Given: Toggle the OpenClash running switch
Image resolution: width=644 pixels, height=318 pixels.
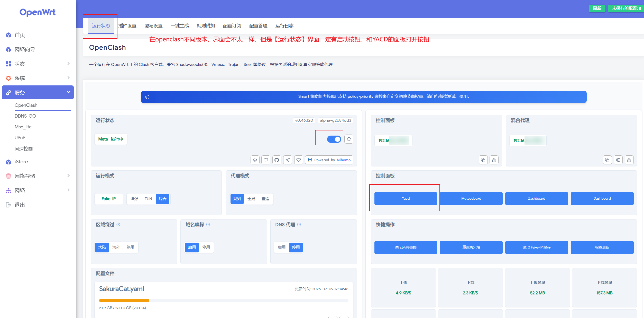Looking at the screenshot, I should coord(334,139).
